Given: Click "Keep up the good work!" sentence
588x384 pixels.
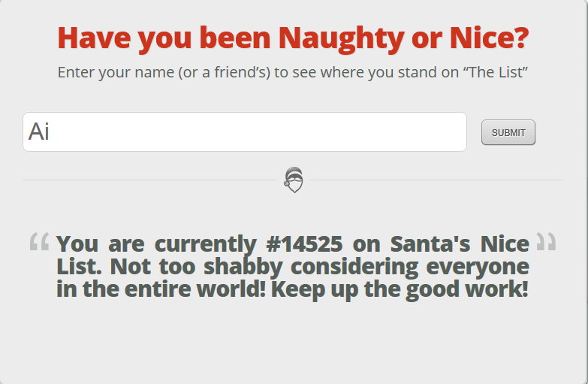Looking at the screenshot, I should (x=400, y=289).
